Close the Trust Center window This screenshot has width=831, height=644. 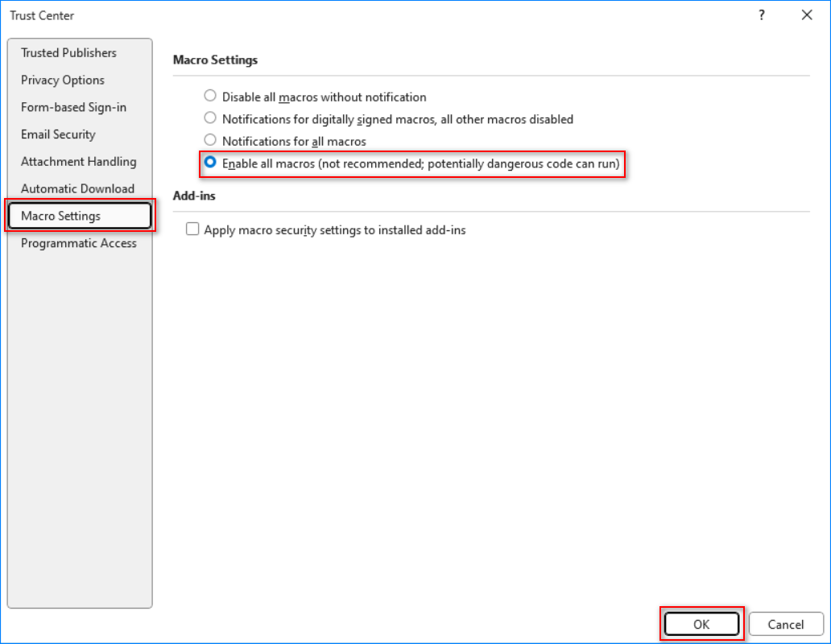pos(807,15)
